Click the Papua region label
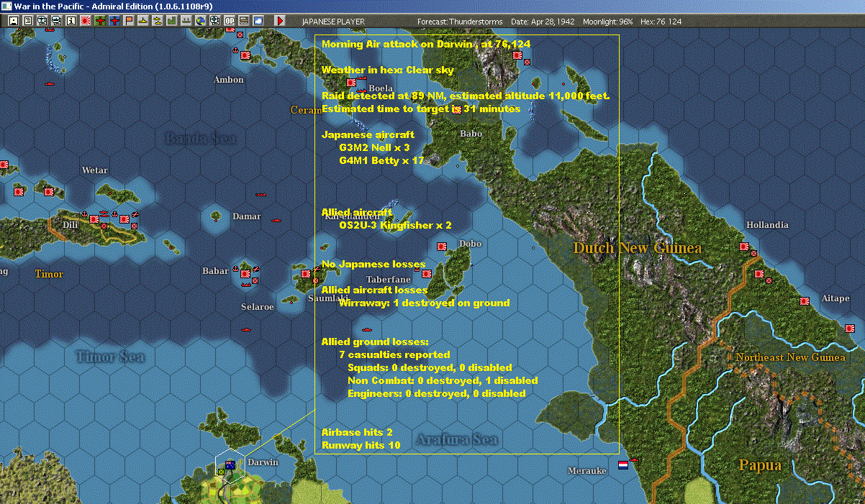Image resolution: width=865 pixels, height=504 pixels. [760, 465]
